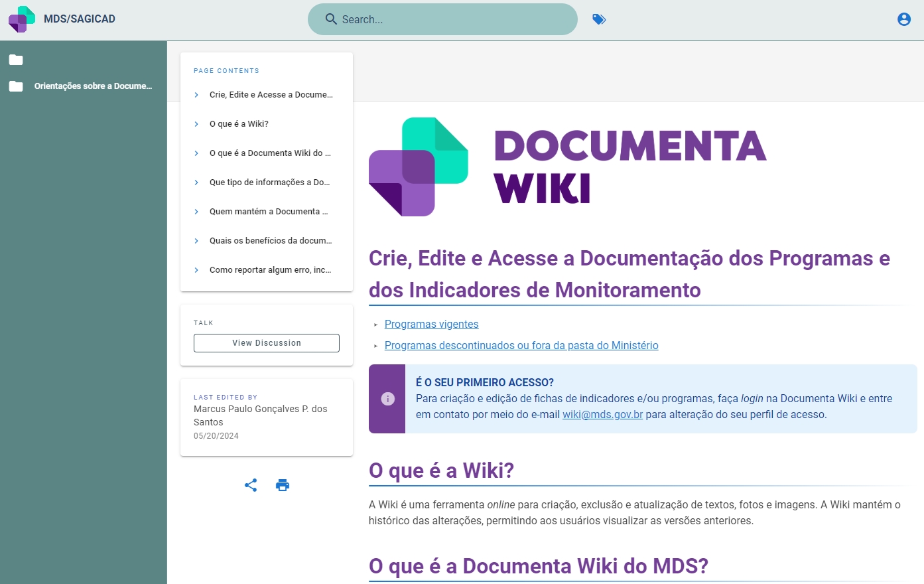Select 'Orientações sobre a Docume...' in sidebar

93,86
